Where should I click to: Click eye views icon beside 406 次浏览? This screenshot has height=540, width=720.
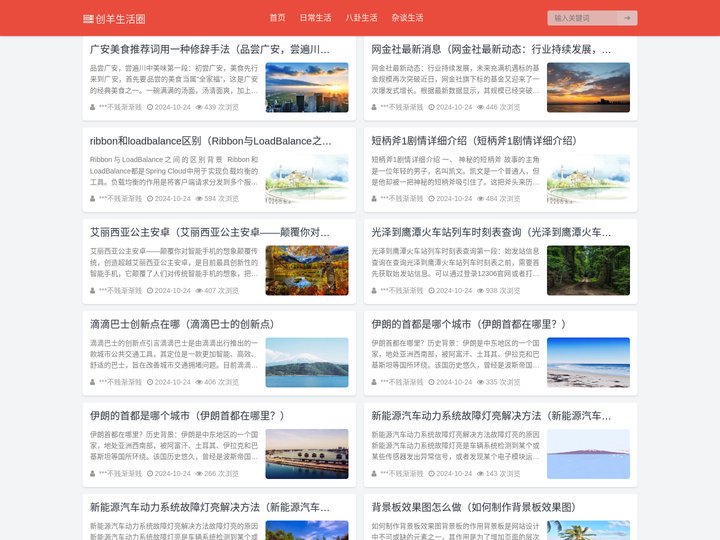tap(199, 382)
